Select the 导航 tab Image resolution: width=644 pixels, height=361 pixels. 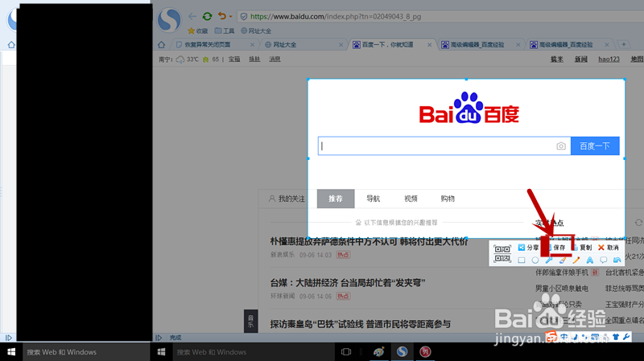(373, 199)
